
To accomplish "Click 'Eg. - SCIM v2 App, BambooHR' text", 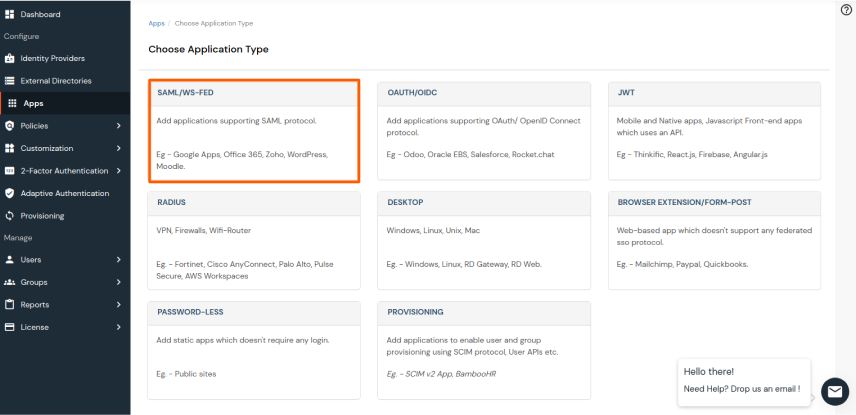I will click(442, 374).
